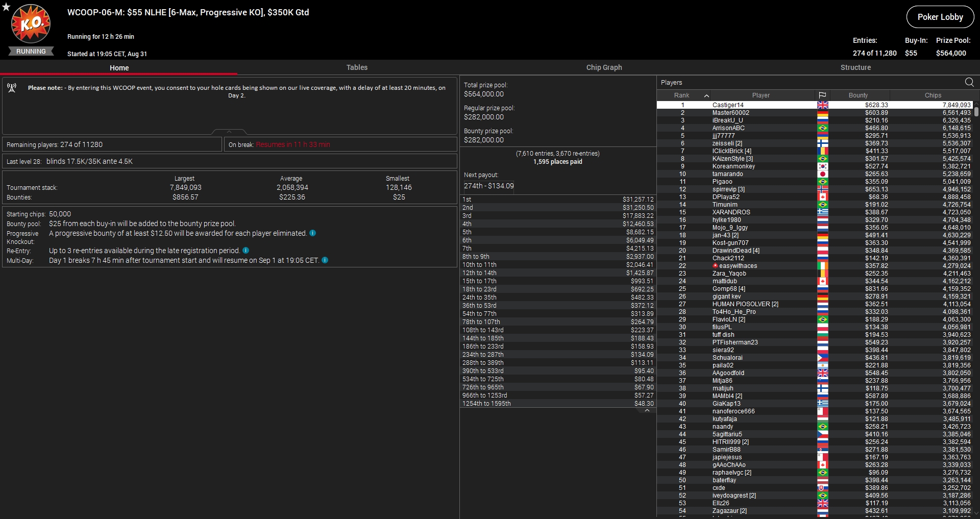The width and height of the screenshot is (980, 519).
Task: Switch to the Home tab
Action: click(x=119, y=68)
